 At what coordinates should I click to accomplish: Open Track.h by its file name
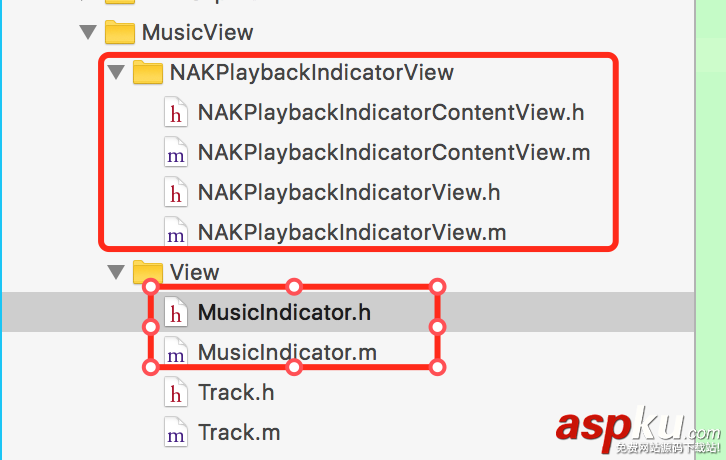coord(236,392)
